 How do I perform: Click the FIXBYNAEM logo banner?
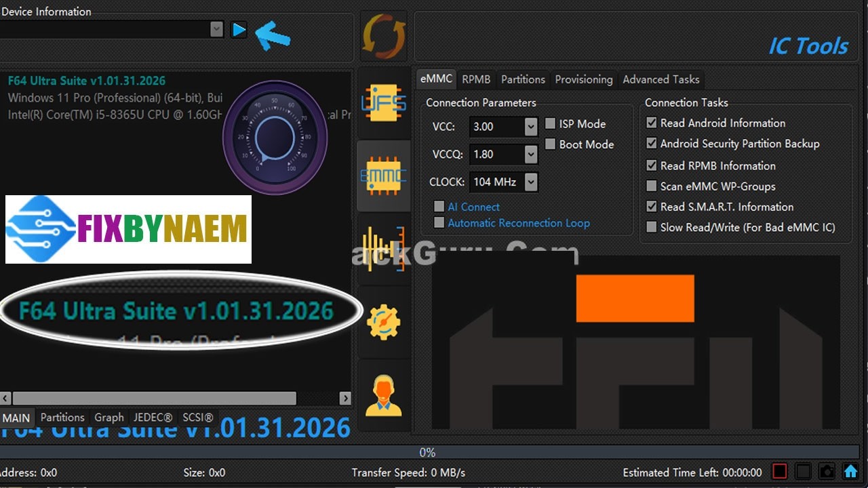click(128, 229)
